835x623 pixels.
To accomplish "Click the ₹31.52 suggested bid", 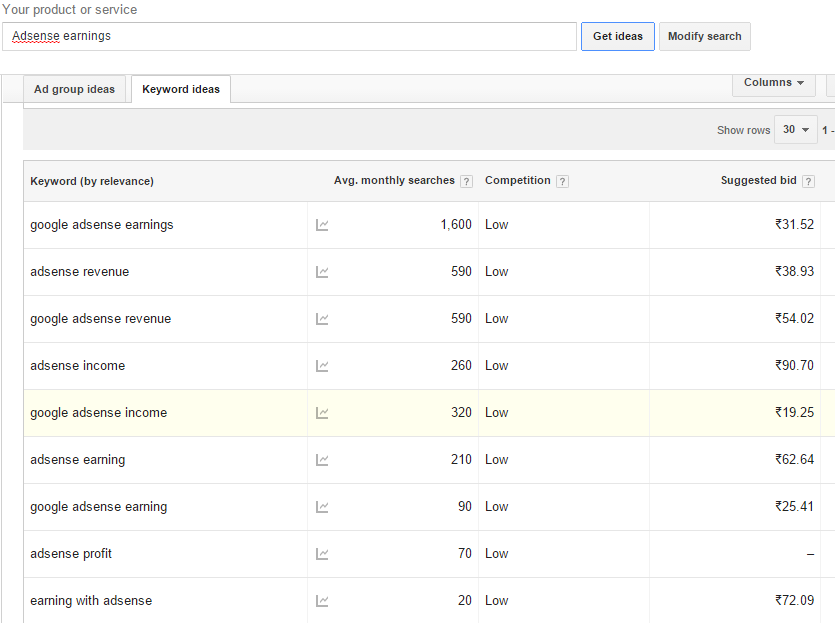I will click(x=795, y=224).
